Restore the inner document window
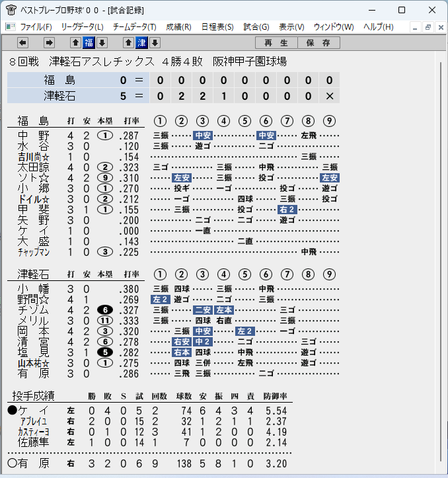 428,27
